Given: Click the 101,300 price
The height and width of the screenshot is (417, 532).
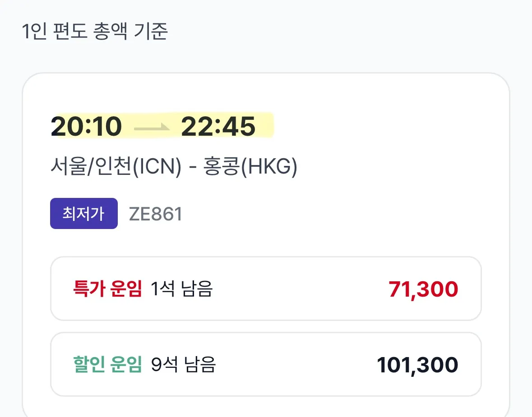Looking at the screenshot, I should (x=417, y=364).
